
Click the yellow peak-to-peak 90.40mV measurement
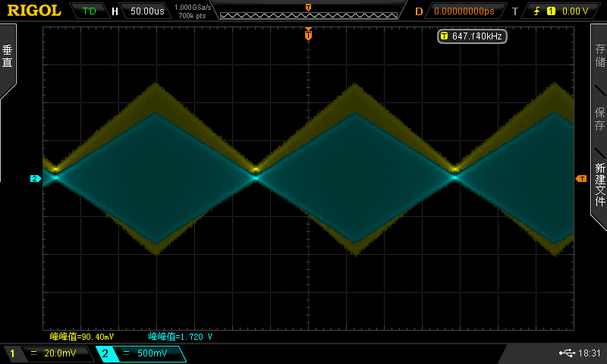coord(82,337)
